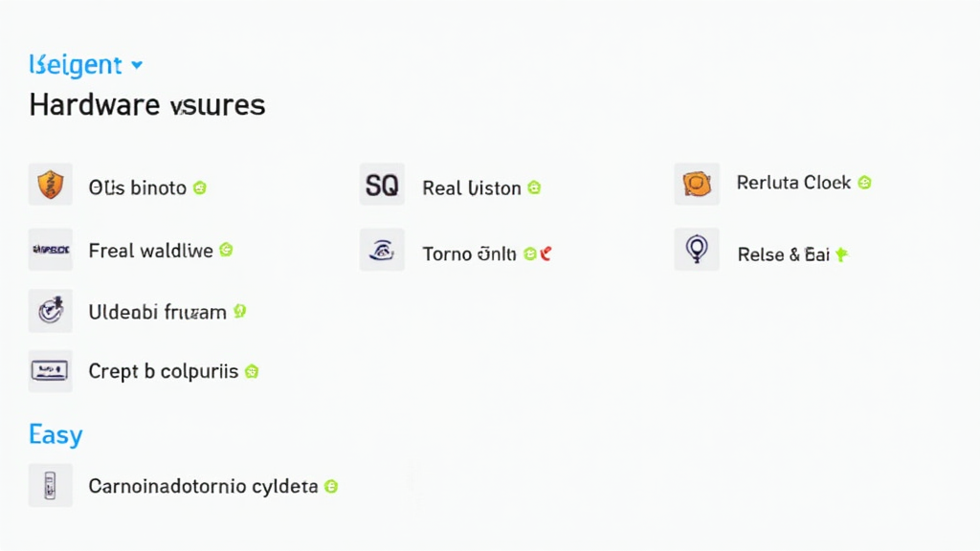Click the red marker after Torno Onlh
980x551 pixels.
[546, 253]
